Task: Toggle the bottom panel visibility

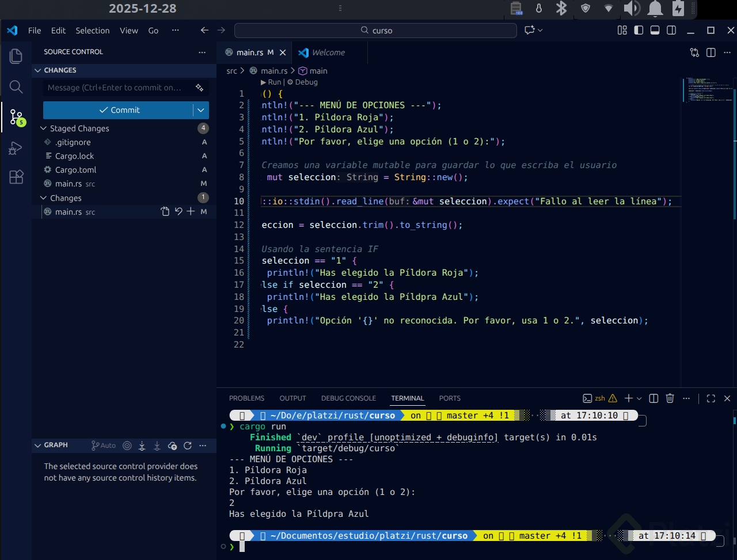Action: [655, 31]
